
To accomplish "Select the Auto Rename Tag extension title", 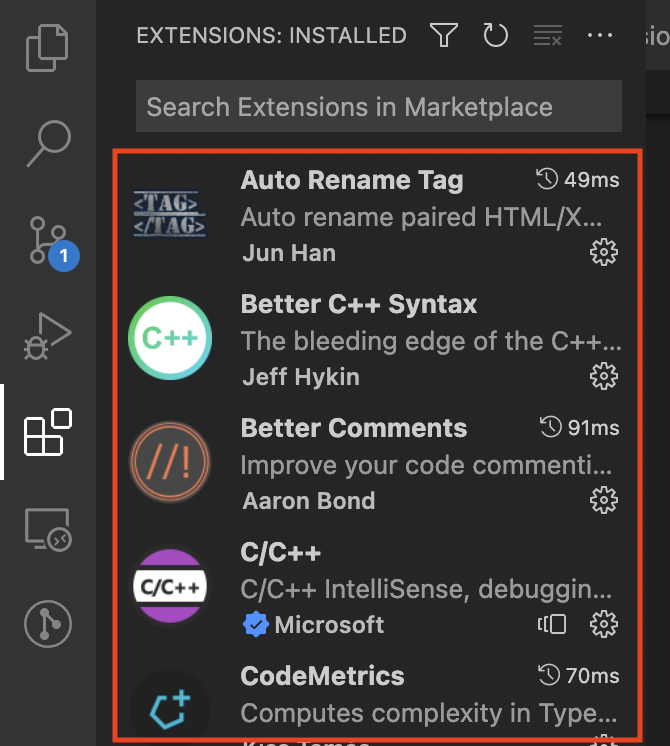I will pyautogui.click(x=352, y=180).
